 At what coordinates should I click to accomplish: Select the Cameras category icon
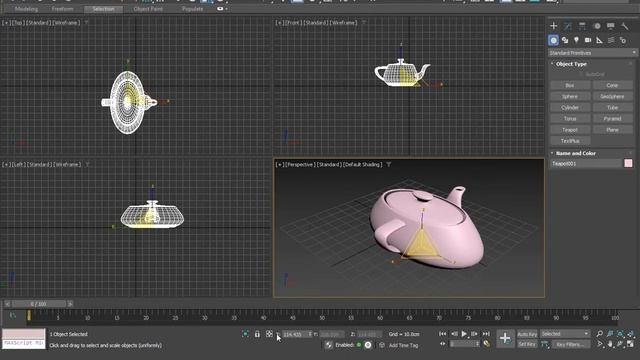(588, 40)
